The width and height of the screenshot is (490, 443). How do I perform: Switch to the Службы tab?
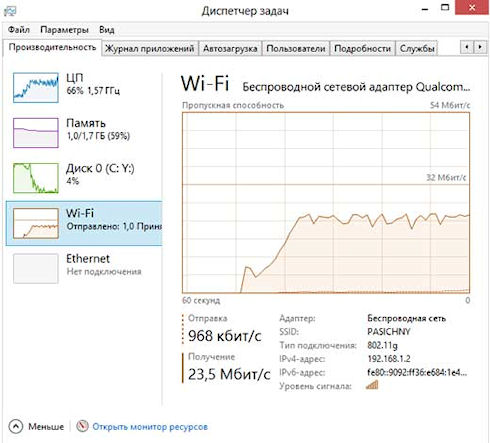click(417, 49)
